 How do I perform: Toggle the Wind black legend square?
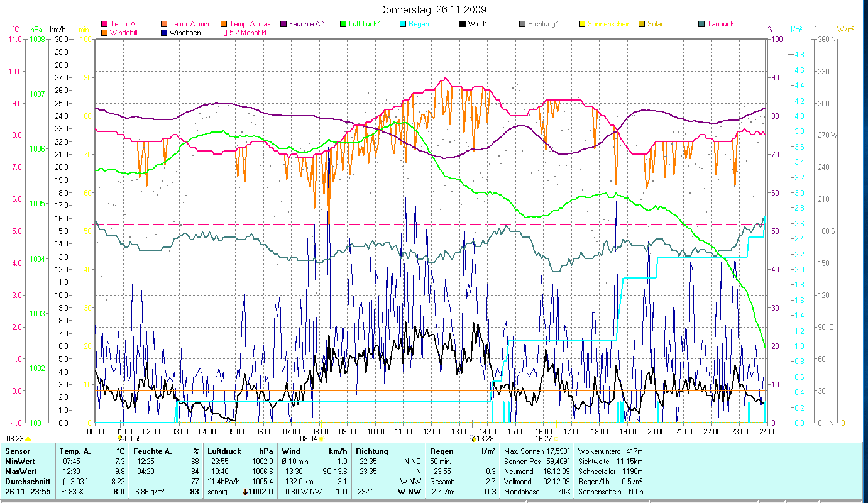point(462,24)
